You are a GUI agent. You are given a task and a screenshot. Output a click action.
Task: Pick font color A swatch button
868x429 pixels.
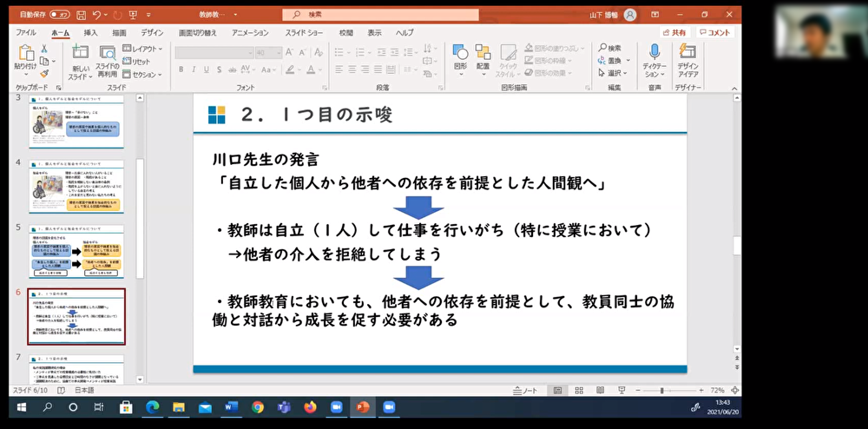click(x=311, y=69)
